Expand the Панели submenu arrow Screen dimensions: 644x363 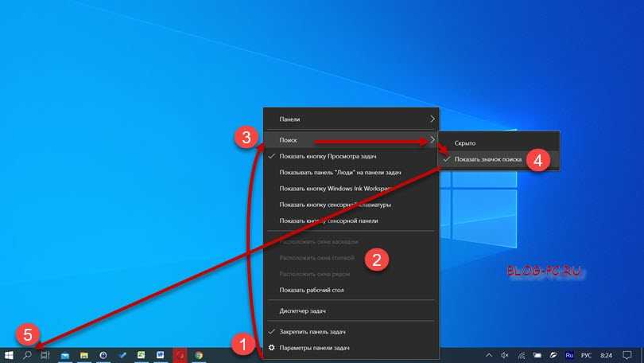coord(433,119)
